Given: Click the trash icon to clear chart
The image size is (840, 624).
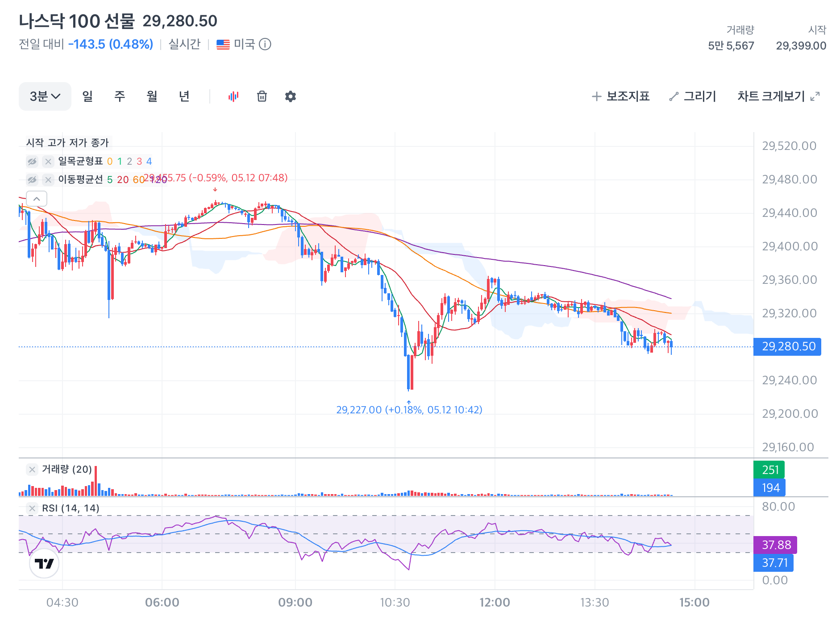Looking at the screenshot, I should (262, 96).
